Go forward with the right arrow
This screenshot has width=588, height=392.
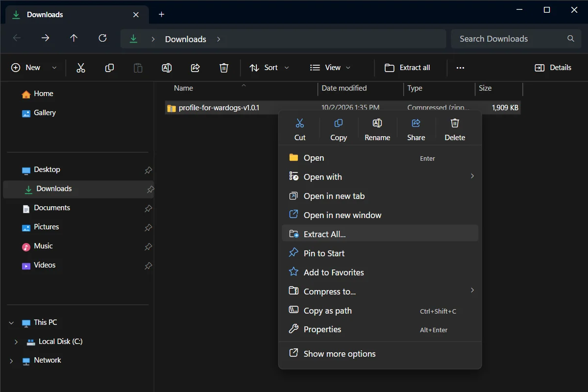click(46, 38)
